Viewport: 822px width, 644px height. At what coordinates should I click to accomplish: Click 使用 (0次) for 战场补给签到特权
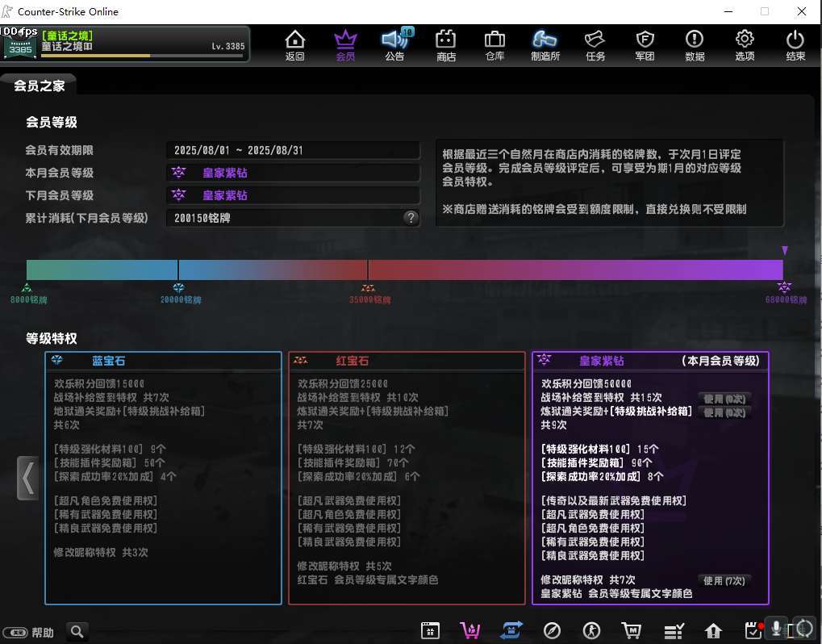[x=724, y=399]
